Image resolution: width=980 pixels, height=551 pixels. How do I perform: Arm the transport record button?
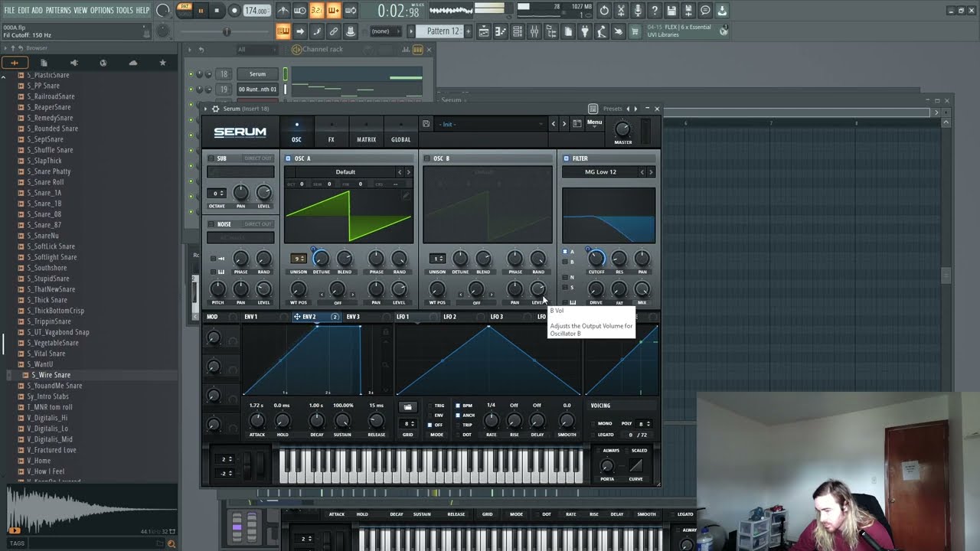pyautogui.click(x=234, y=11)
